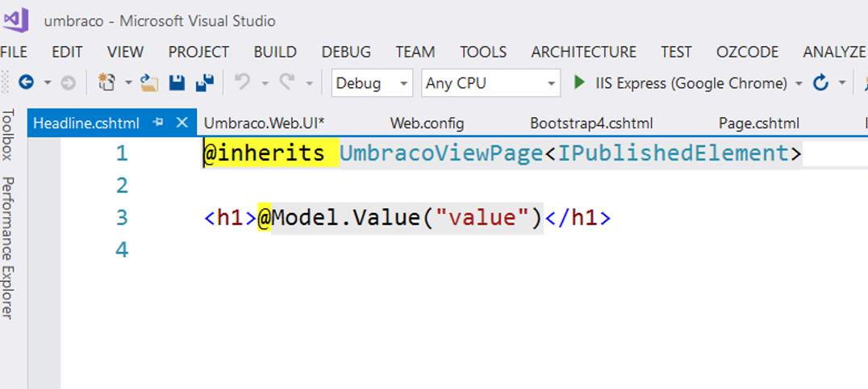Open the Redo history dropdown arrow
The image size is (868, 389).
pyautogui.click(x=309, y=83)
